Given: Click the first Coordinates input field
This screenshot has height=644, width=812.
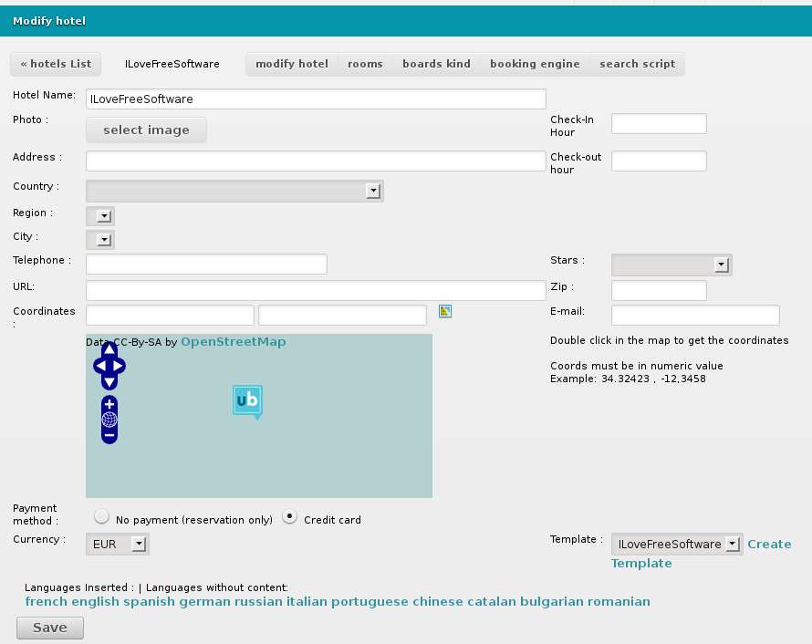Looking at the screenshot, I should click(x=170, y=316).
